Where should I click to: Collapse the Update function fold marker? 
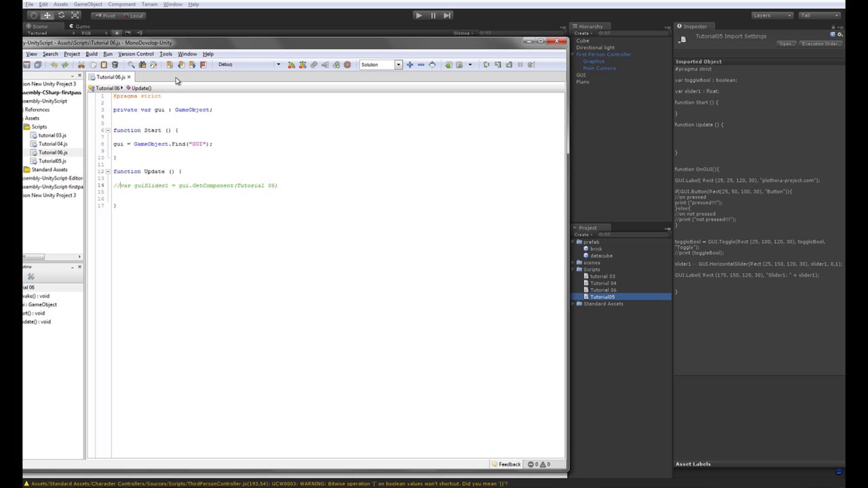point(108,171)
